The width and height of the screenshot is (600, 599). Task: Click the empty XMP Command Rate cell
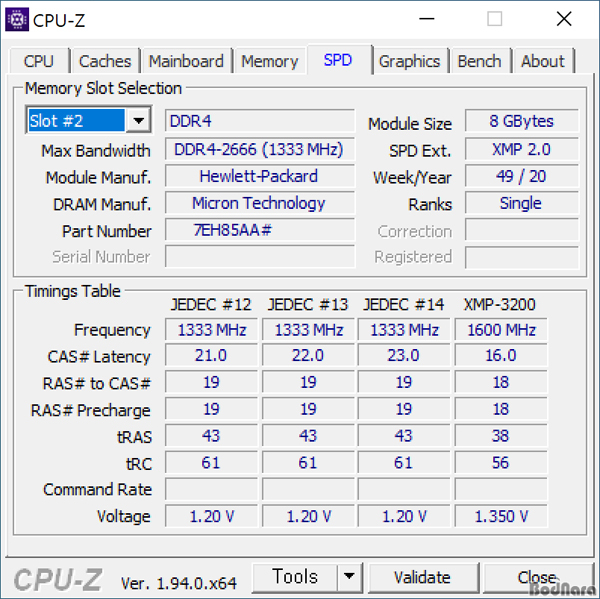pos(501,489)
